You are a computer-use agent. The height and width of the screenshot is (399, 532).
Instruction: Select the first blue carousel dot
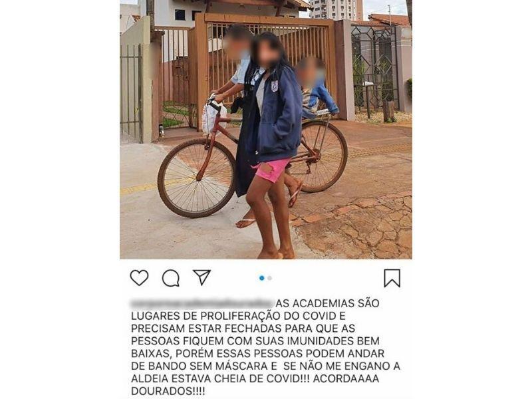[x=261, y=278]
